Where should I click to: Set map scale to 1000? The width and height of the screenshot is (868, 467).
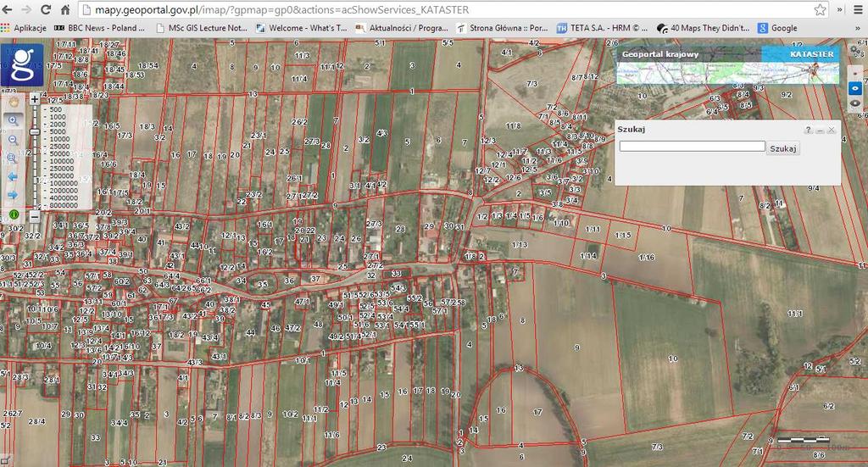click(x=58, y=117)
